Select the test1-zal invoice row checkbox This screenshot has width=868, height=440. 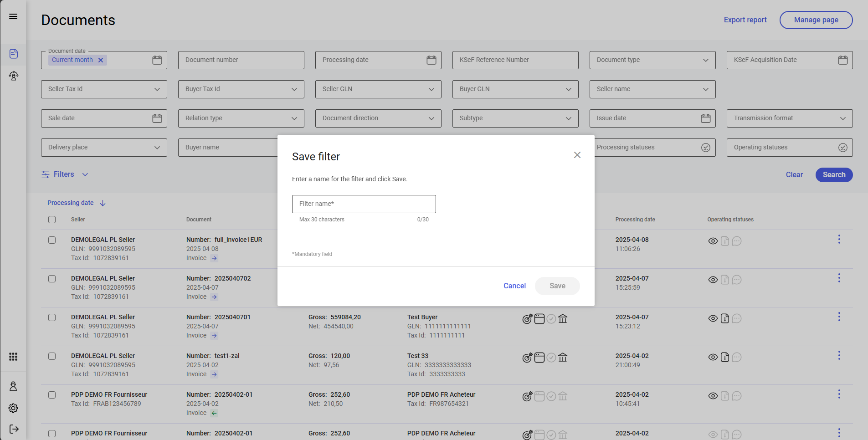(52, 356)
